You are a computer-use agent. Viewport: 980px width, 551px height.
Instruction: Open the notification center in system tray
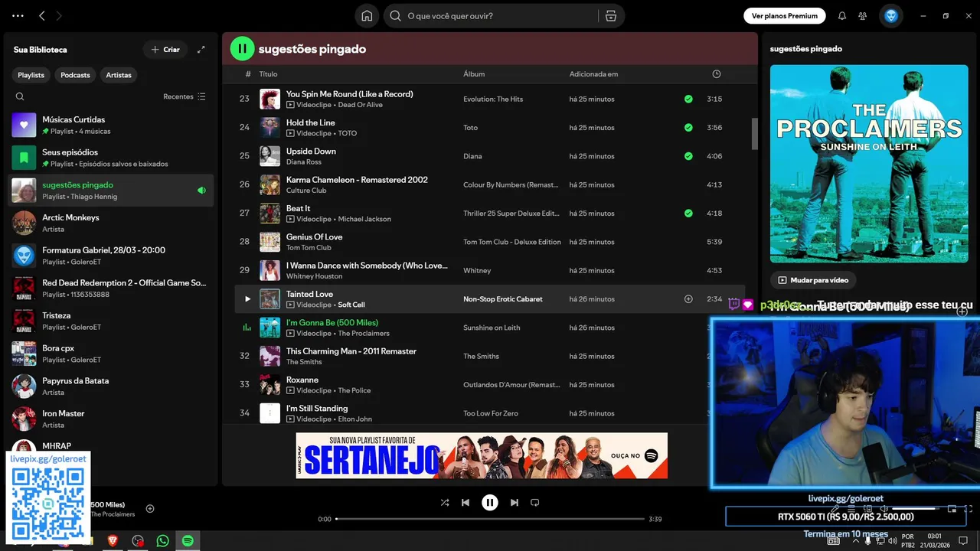[x=963, y=541]
